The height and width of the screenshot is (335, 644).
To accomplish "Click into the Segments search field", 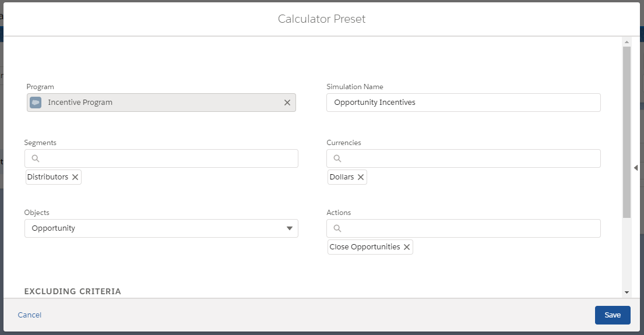I will click(161, 158).
